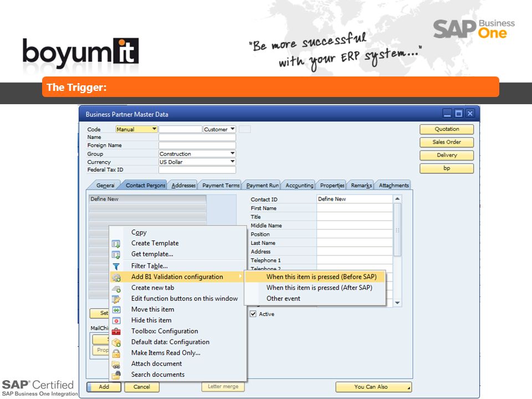532x399 pixels.
Task: Click the Edit function buttons icon
Action: tap(116, 299)
